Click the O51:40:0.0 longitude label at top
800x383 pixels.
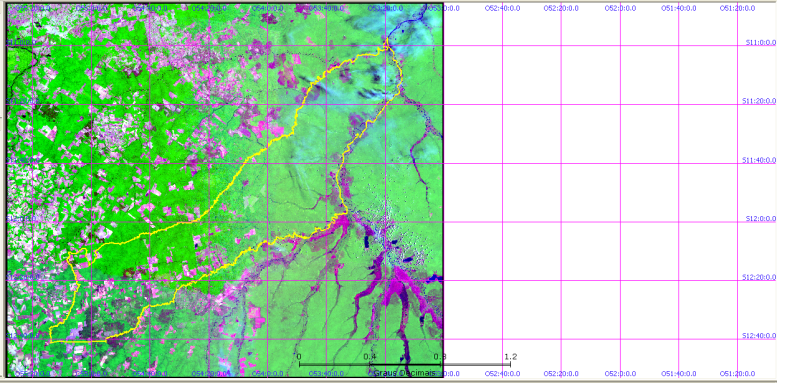point(679,9)
